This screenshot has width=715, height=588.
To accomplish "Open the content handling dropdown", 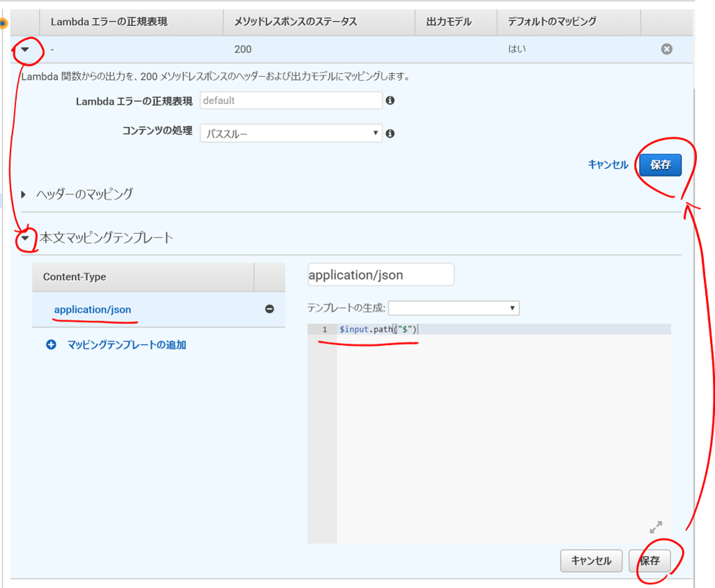I will pyautogui.click(x=291, y=133).
